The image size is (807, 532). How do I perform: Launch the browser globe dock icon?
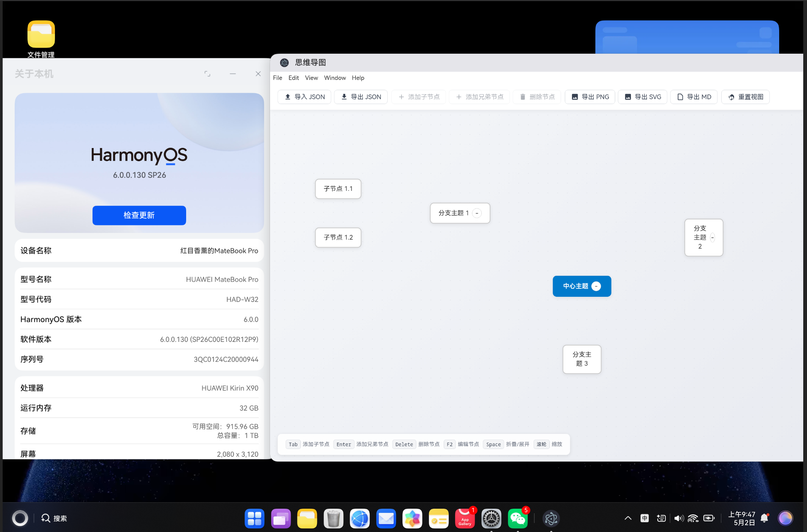click(360, 519)
